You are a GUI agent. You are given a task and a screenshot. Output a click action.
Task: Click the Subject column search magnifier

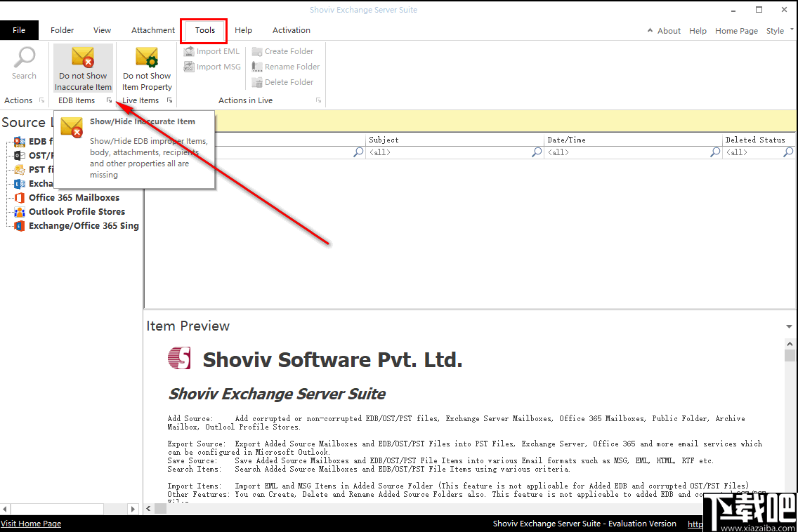(536, 152)
